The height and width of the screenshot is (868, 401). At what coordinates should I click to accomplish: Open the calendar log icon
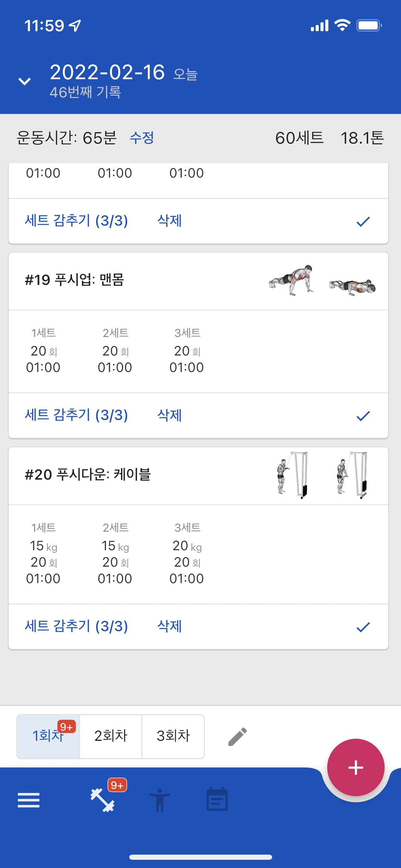pos(217,800)
